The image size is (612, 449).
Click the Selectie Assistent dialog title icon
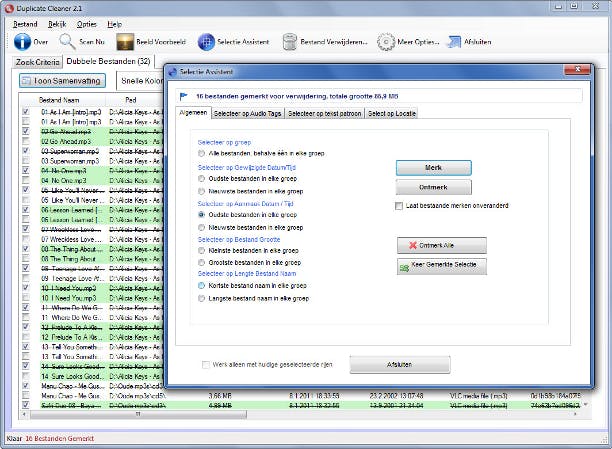(173, 72)
